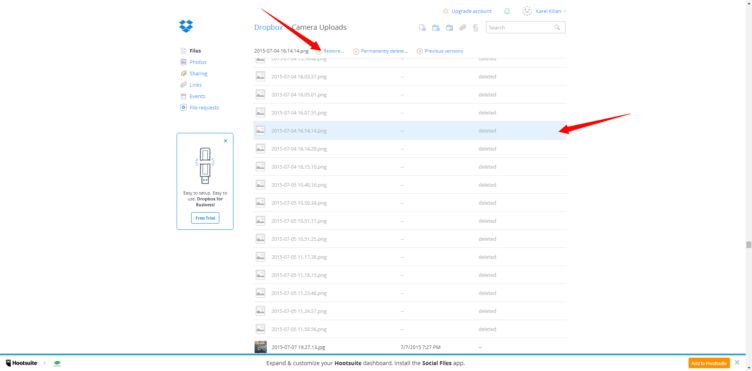Viewport: 752px width, 371px height.
Task: Click the smiley account avatar
Action: 527,11
